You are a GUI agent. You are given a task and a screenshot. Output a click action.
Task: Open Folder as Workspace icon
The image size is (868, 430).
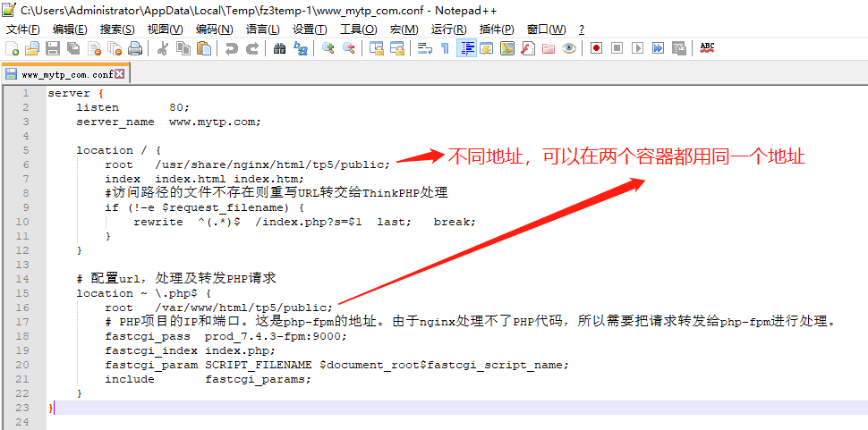548,48
